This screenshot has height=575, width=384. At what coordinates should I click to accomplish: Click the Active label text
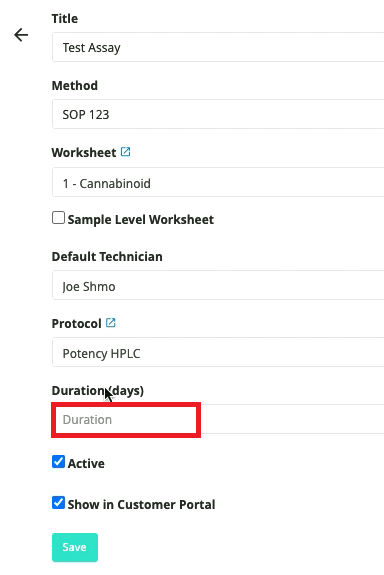(x=86, y=464)
